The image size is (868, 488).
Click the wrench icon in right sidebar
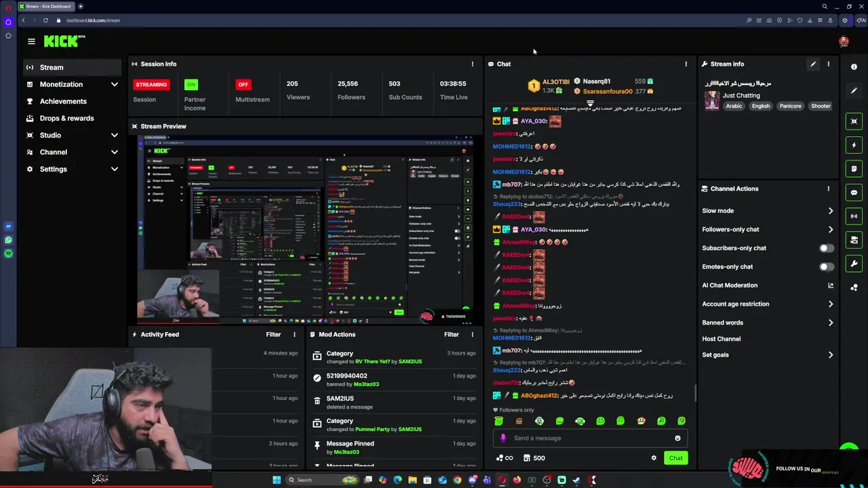coord(854,264)
